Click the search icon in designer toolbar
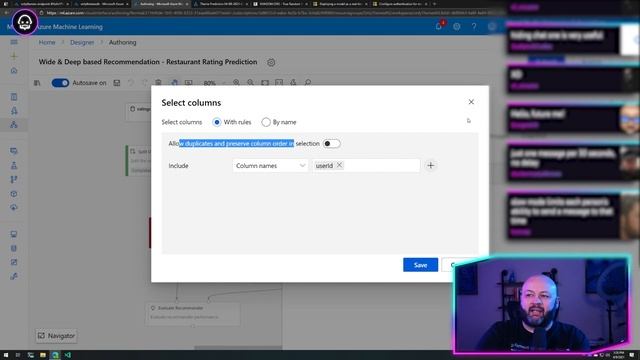The height and width of the screenshot is (360, 640). pos(308,83)
